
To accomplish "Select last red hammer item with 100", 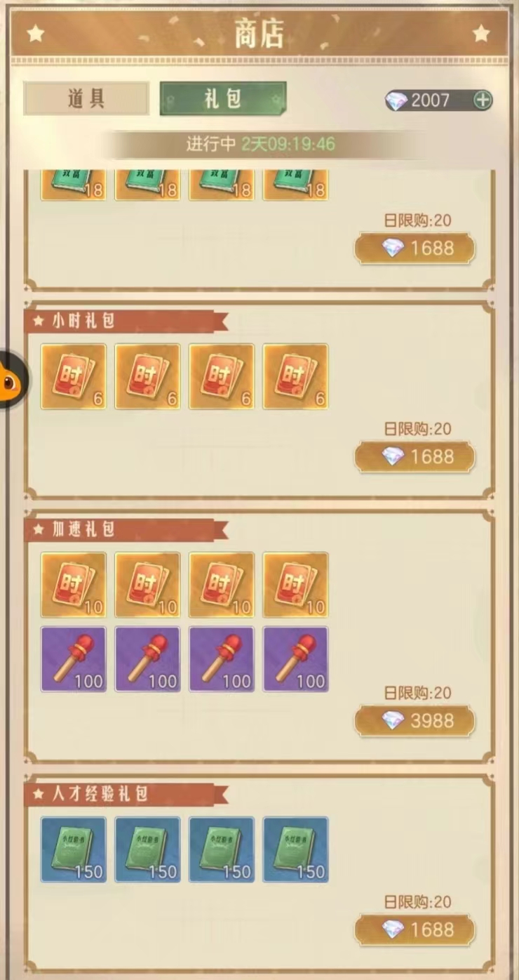I will point(295,659).
